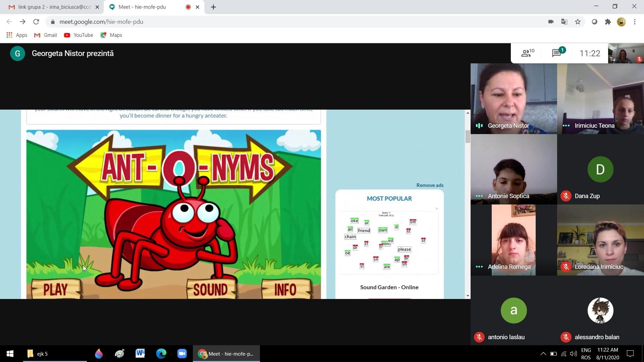Bookmark this page with the star icon
Screen dimensions: 644x362
pyautogui.click(x=578, y=22)
